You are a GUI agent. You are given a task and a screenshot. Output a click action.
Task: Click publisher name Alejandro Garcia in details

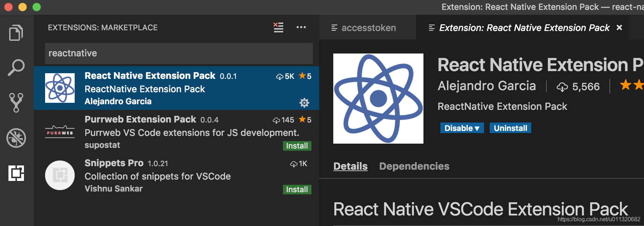click(487, 86)
